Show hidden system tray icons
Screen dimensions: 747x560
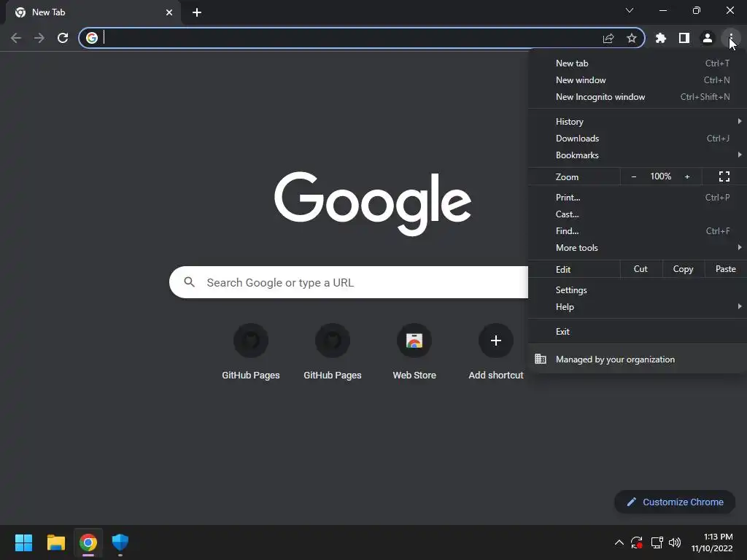tap(619, 542)
